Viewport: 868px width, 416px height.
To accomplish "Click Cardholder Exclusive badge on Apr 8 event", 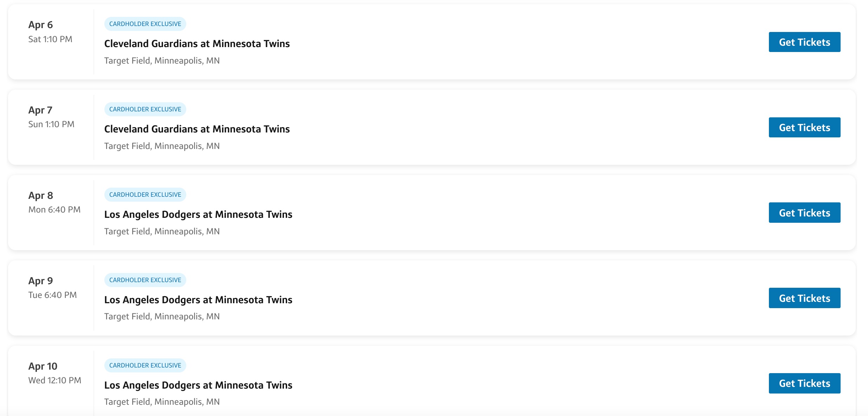I will tap(145, 195).
